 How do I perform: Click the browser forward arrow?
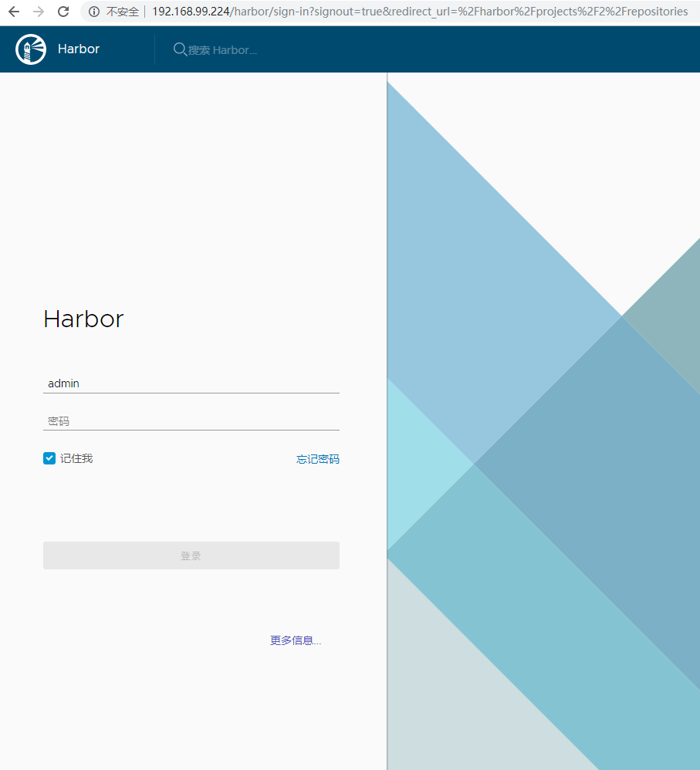(x=39, y=12)
